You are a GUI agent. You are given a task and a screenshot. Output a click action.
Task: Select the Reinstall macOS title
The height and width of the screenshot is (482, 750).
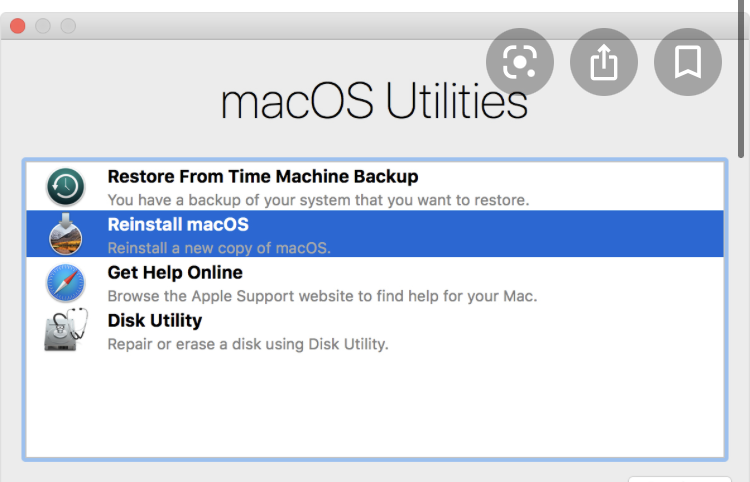(x=178, y=225)
